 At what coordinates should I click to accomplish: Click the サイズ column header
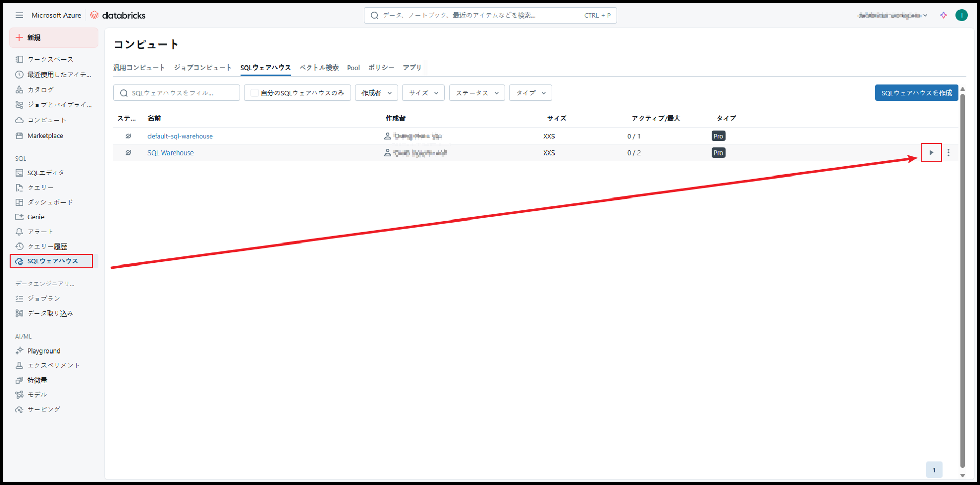557,118
